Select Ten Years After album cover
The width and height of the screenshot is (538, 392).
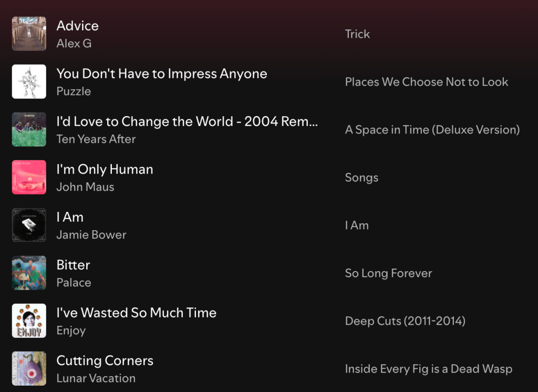point(29,129)
